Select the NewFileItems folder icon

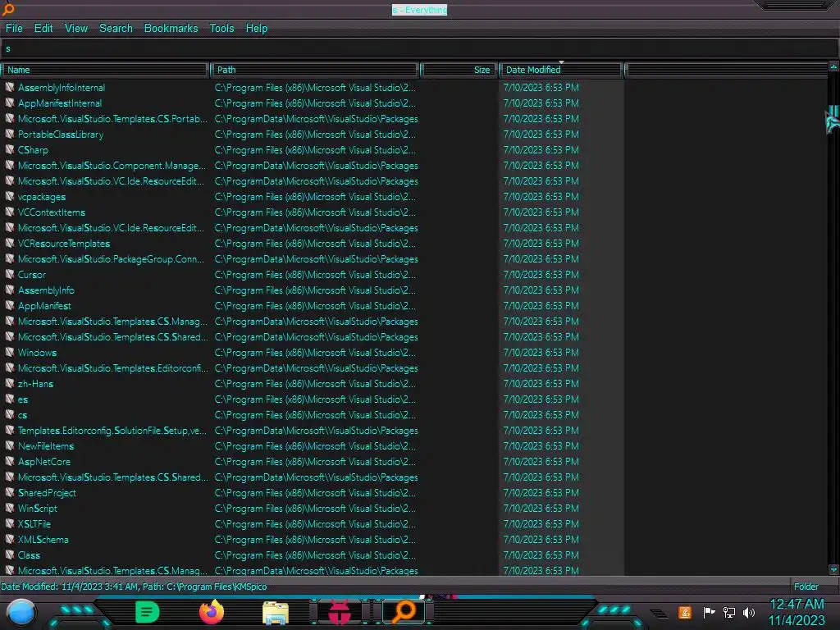[x=10, y=445]
